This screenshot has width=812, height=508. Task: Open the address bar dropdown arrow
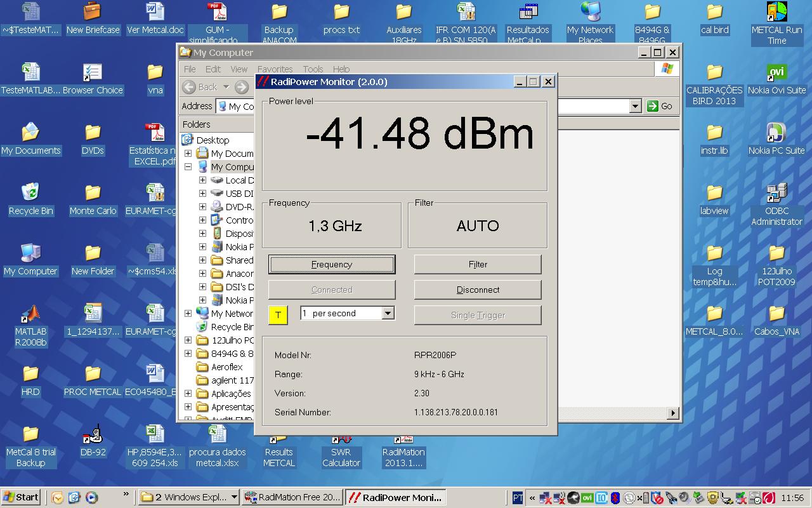pyautogui.click(x=636, y=106)
